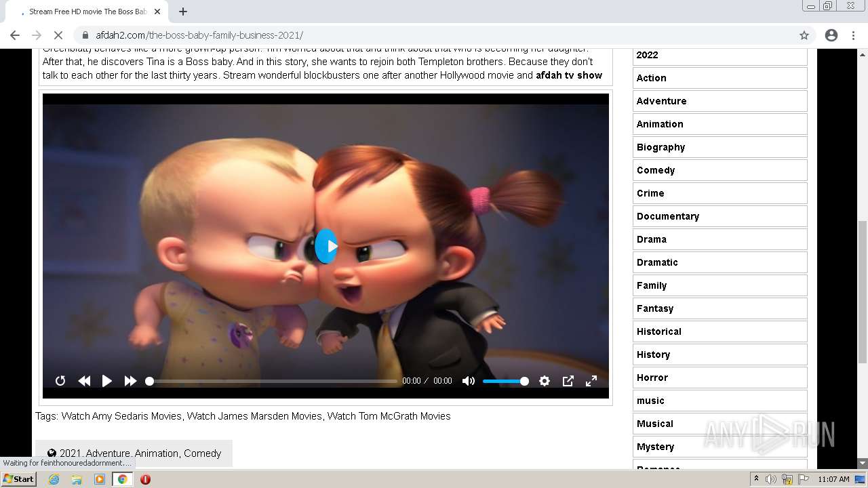Open the Action category

[x=720, y=78]
